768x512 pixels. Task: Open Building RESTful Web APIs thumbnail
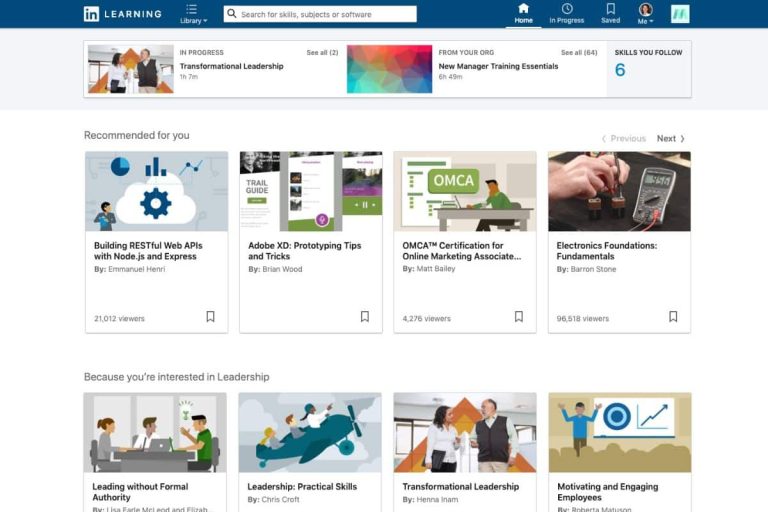tap(157, 192)
